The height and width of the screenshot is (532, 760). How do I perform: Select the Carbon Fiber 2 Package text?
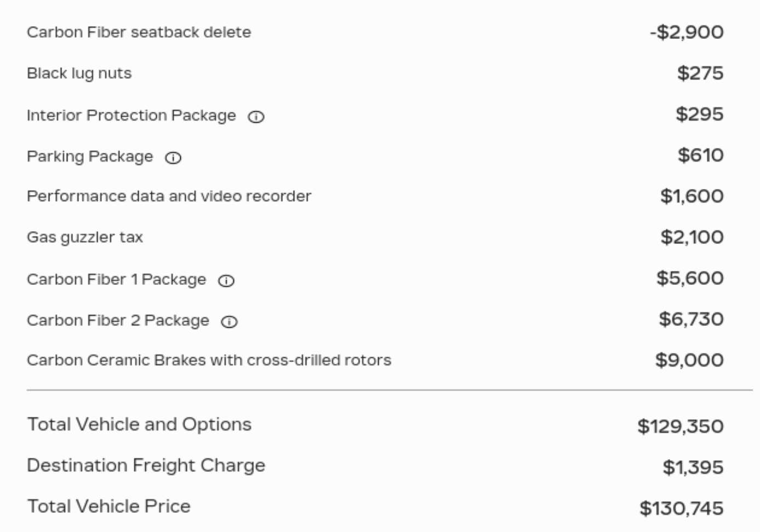[x=118, y=321]
